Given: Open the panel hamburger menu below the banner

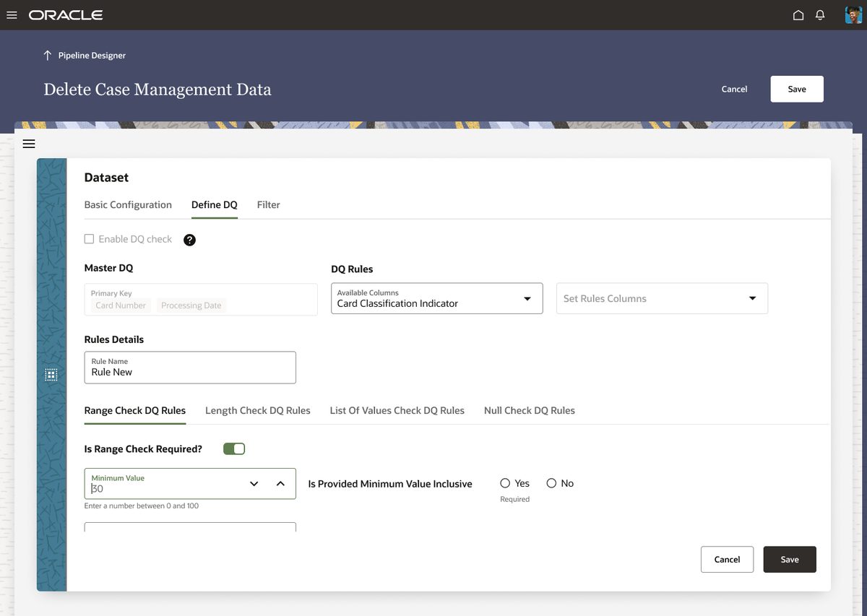Looking at the screenshot, I should click(x=29, y=144).
